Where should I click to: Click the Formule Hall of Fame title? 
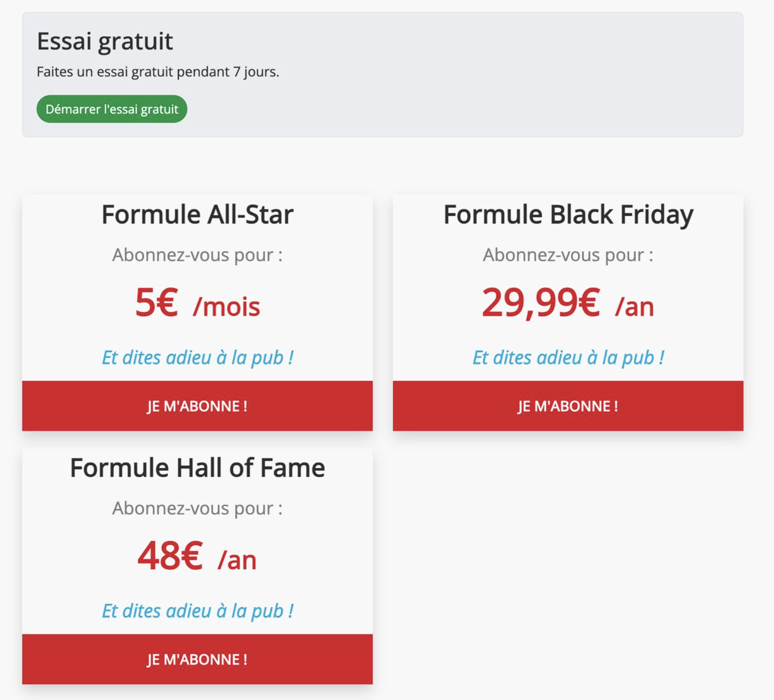[197, 468]
